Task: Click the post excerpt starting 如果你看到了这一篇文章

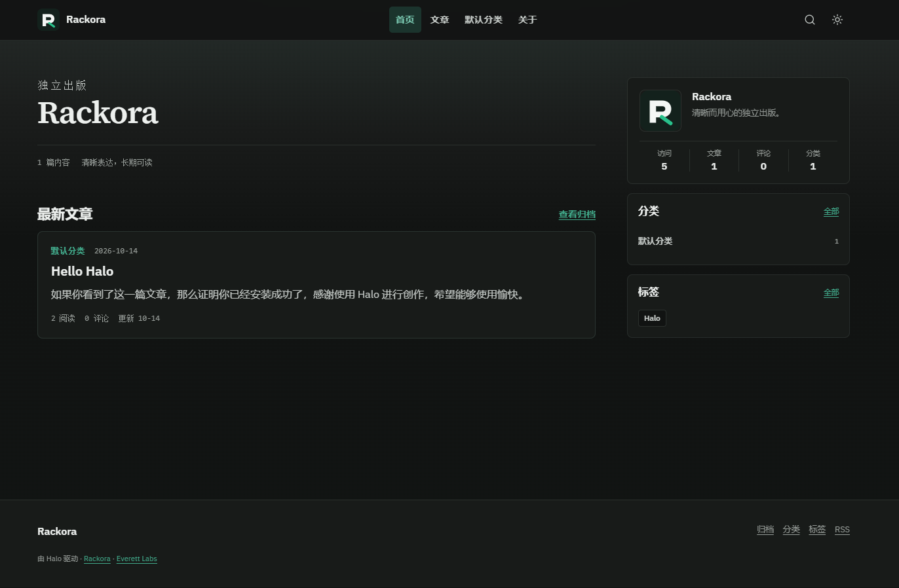Action: click(x=289, y=295)
